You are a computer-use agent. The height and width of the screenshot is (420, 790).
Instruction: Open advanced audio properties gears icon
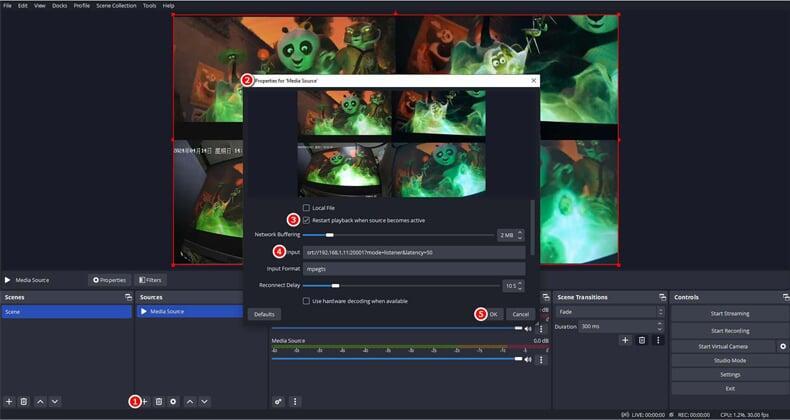point(278,401)
